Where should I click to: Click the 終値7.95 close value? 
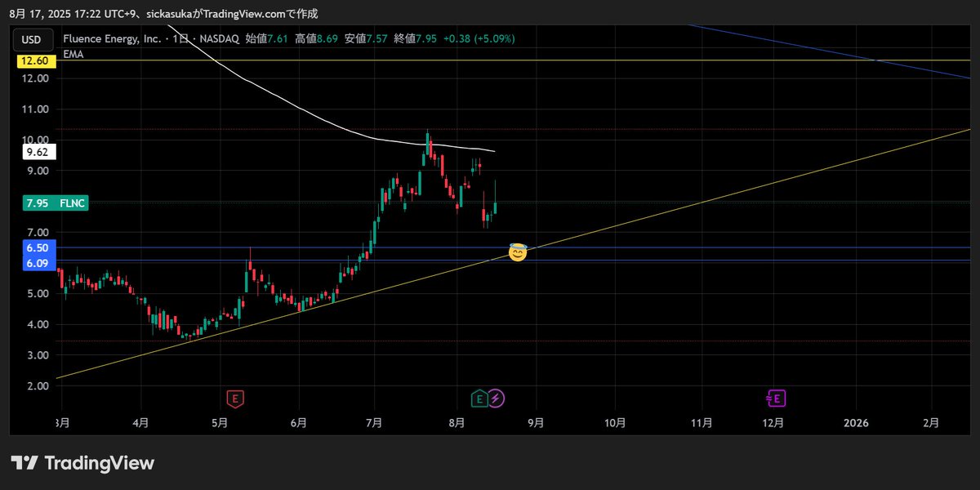(417, 38)
